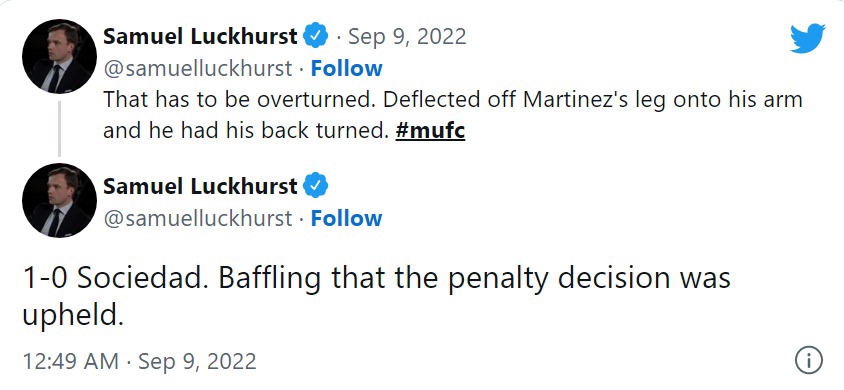Click the verified badge in the parent tweet

point(316,36)
